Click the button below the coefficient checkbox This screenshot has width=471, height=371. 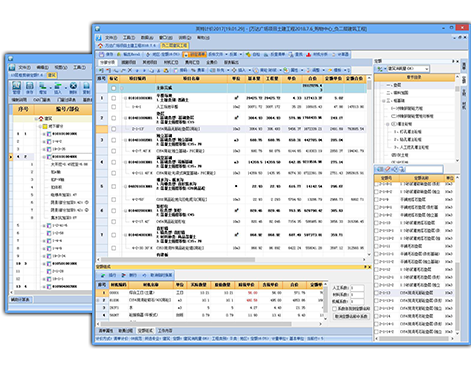[351, 316]
